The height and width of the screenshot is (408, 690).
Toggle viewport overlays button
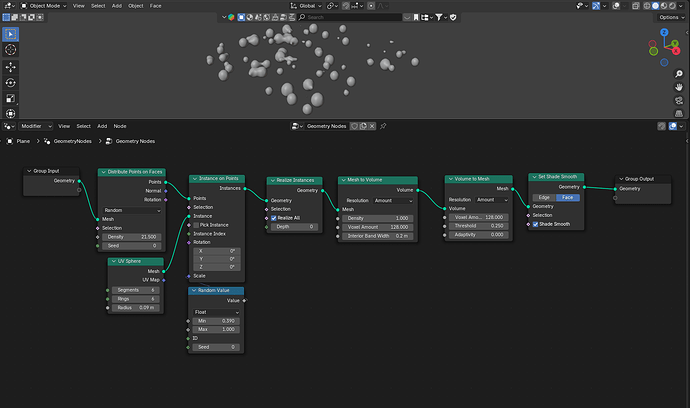click(617, 6)
